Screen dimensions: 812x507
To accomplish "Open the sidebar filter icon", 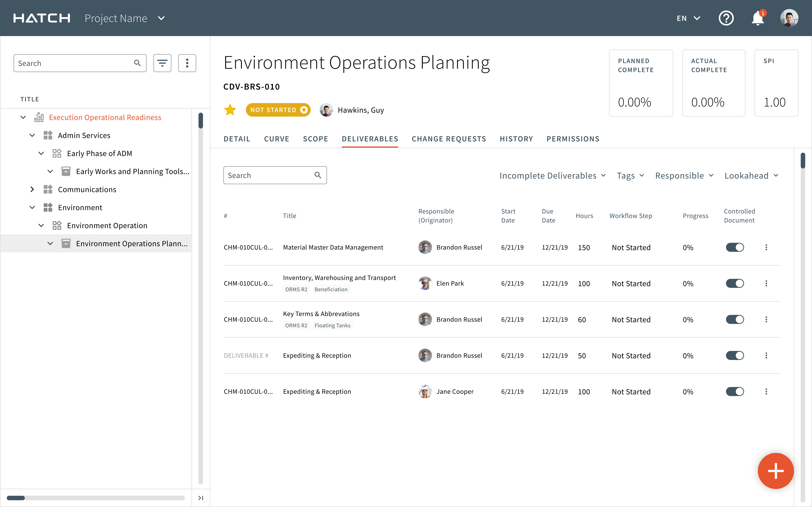I will pos(162,63).
